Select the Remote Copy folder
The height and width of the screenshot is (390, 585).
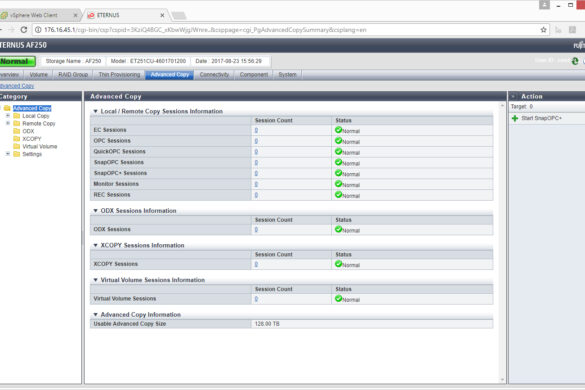pos(39,124)
